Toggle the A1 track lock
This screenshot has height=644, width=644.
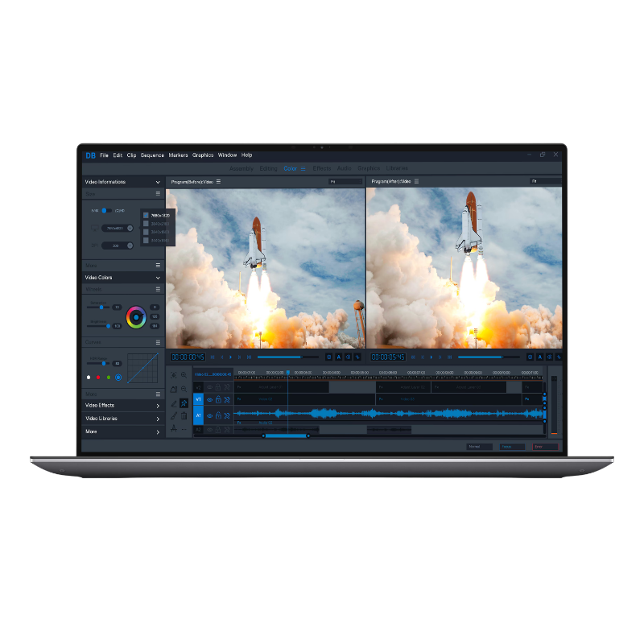tap(218, 415)
